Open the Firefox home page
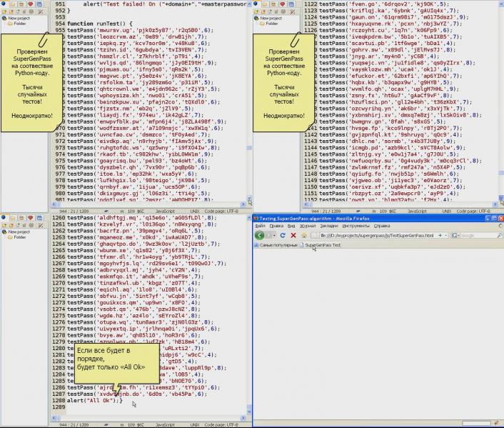 [303, 235]
